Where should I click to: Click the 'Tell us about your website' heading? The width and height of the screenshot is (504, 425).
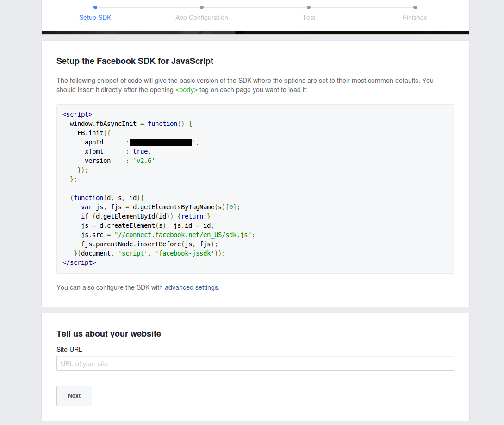coord(109,334)
